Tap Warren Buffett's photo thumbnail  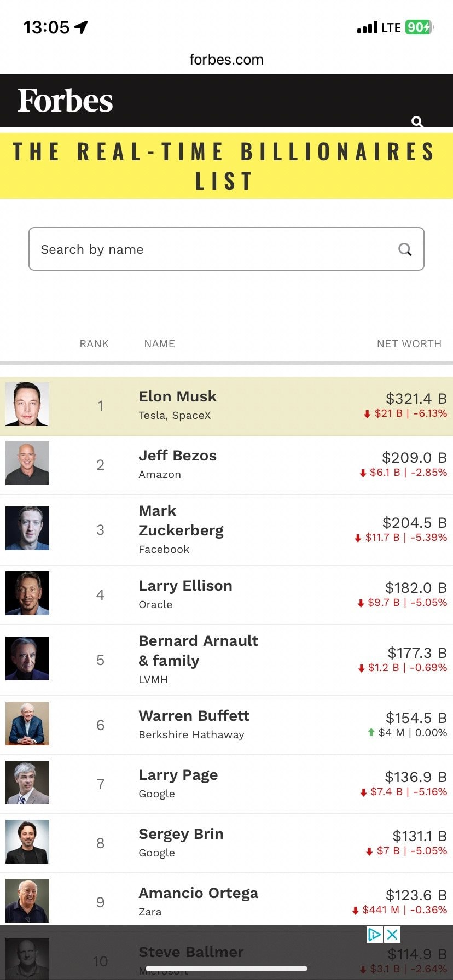click(27, 724)
